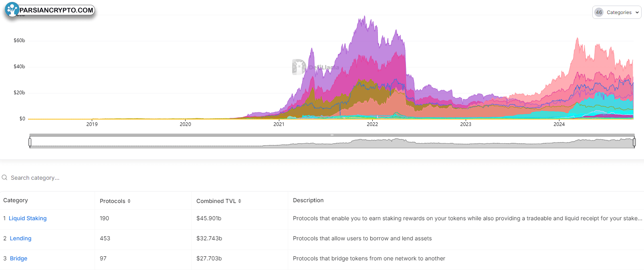Sort table by Combined TVL header

tap(216, 201)
